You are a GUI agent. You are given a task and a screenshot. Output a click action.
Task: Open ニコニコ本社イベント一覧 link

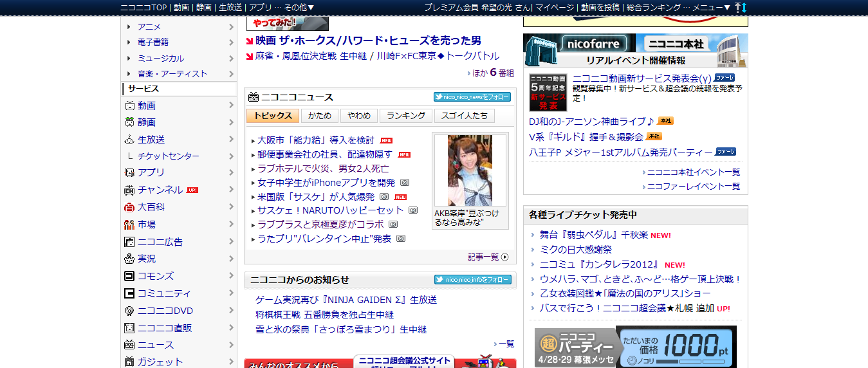(694, 172)
